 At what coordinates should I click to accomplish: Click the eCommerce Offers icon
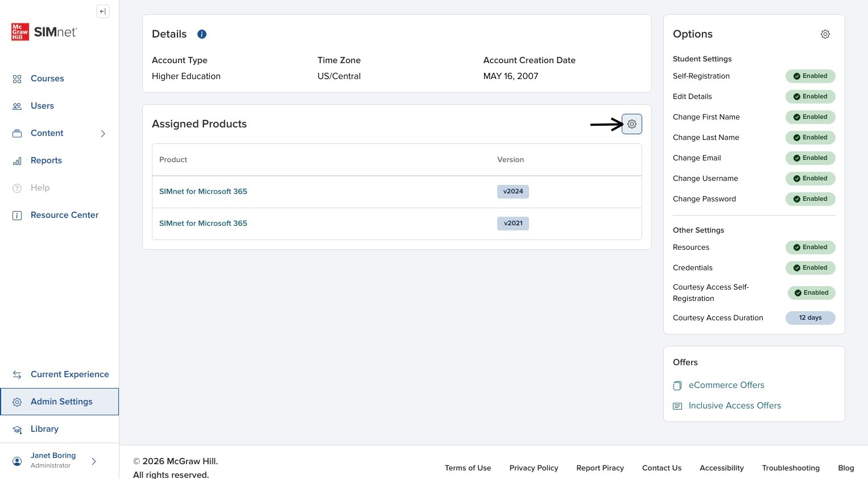(x=677, y=386)
